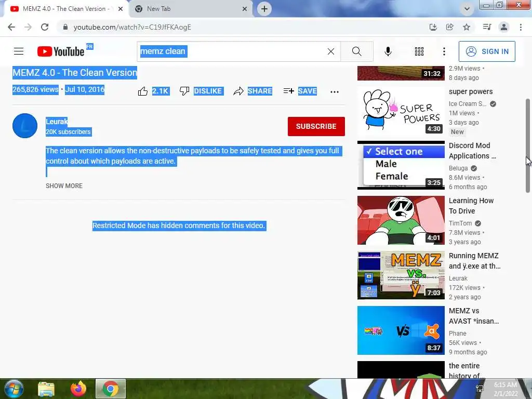Click the SHARE text label
This screenshot has width=532, height=399.
pos(260,91)
